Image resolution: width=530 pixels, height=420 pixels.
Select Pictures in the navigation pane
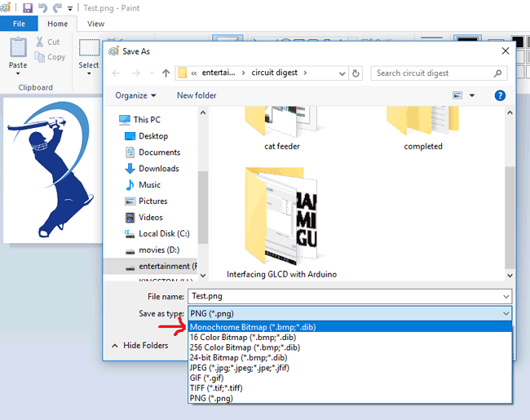pyautogui.click(x=146, y=201)
